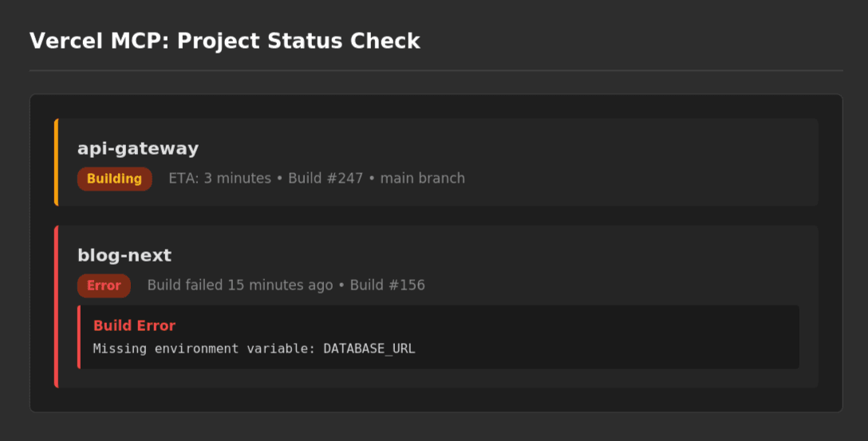Click the blog-next project name

[x=124, y=256]
